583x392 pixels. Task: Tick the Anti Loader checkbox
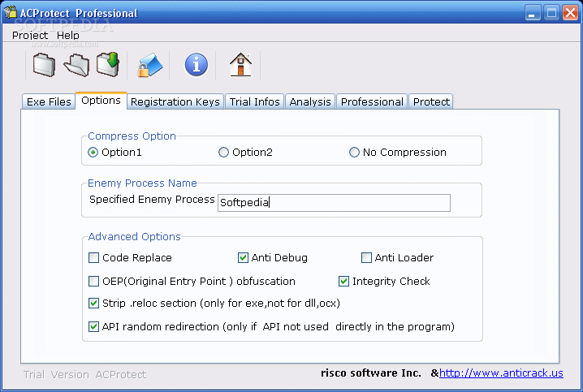coord(367,258)
